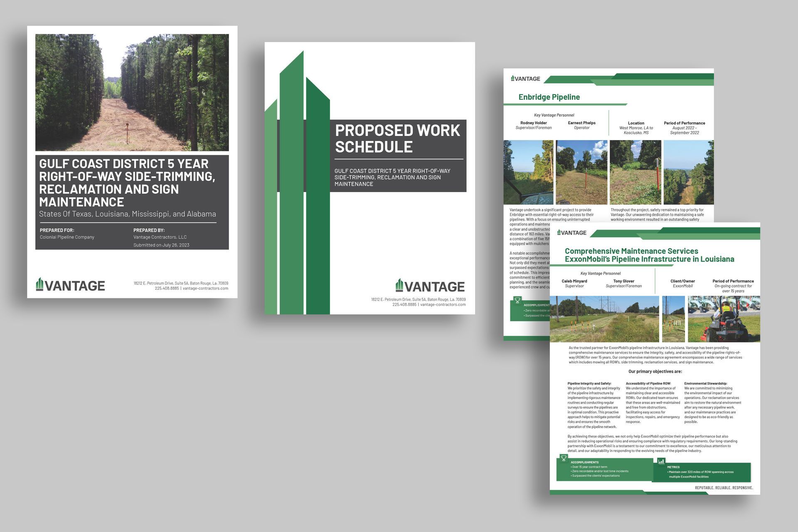Click the 'Enbridge Pipeline' heading
Image resolution: width=798 pixels, height=532 pixels.
pyautogui.click(x=549, y=97)
